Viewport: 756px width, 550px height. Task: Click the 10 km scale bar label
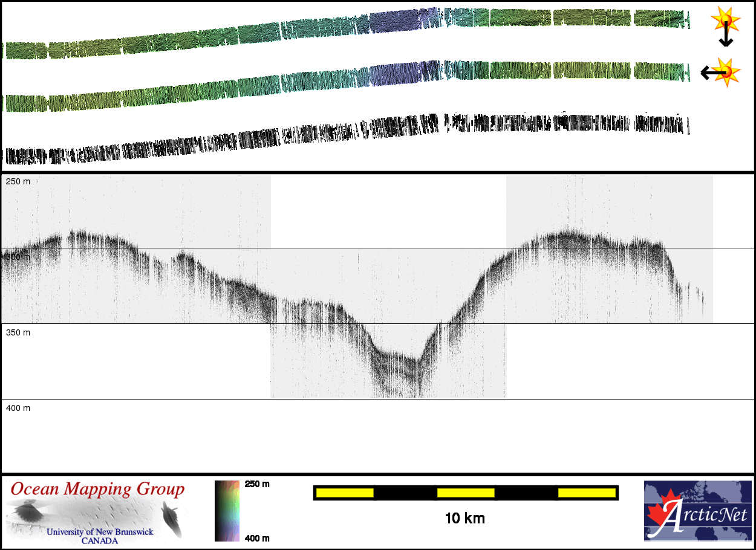coord(464,519)
